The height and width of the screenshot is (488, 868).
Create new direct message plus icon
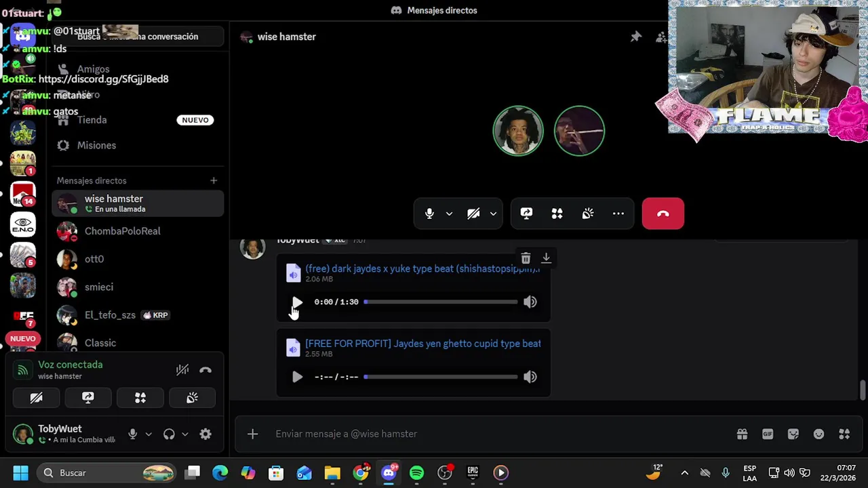214,180
